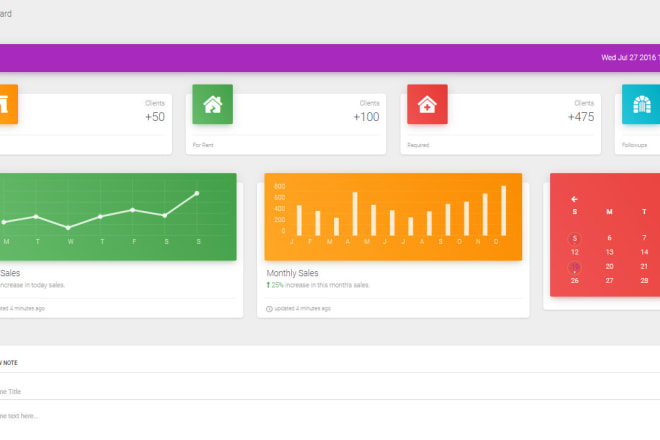
Task: Click the January bar in monthly chart
Action: [299, 220]
